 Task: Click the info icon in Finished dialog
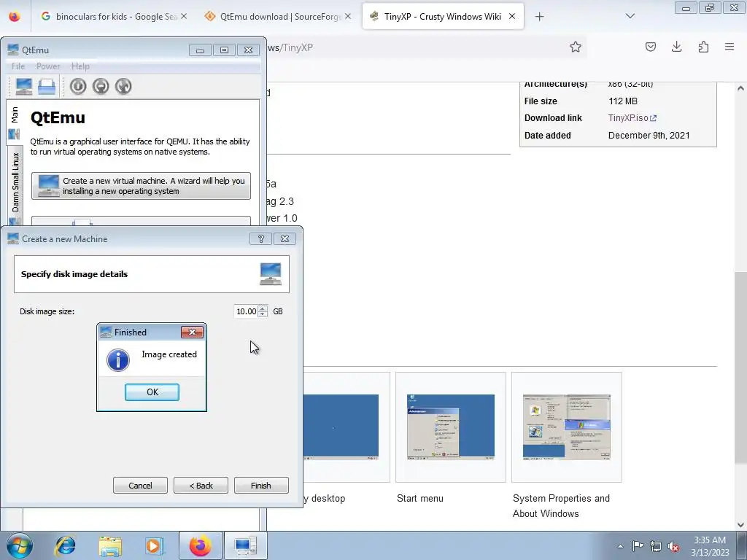point(118,359)
